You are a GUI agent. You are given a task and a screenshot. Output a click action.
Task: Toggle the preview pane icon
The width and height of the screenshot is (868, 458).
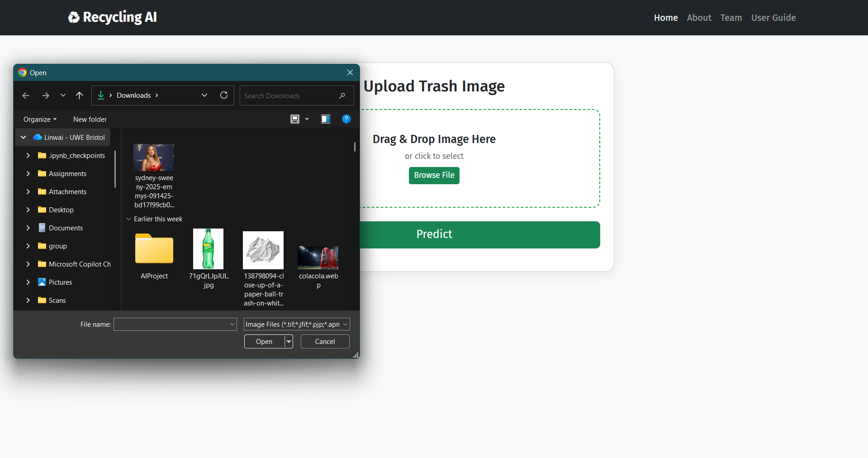(x=326, y=119)
